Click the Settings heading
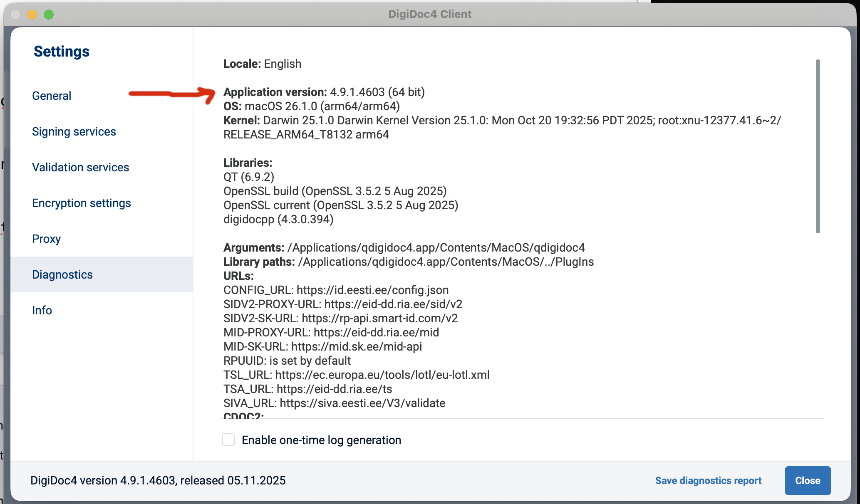The image size is (860, 504). (x=62, y=52)
